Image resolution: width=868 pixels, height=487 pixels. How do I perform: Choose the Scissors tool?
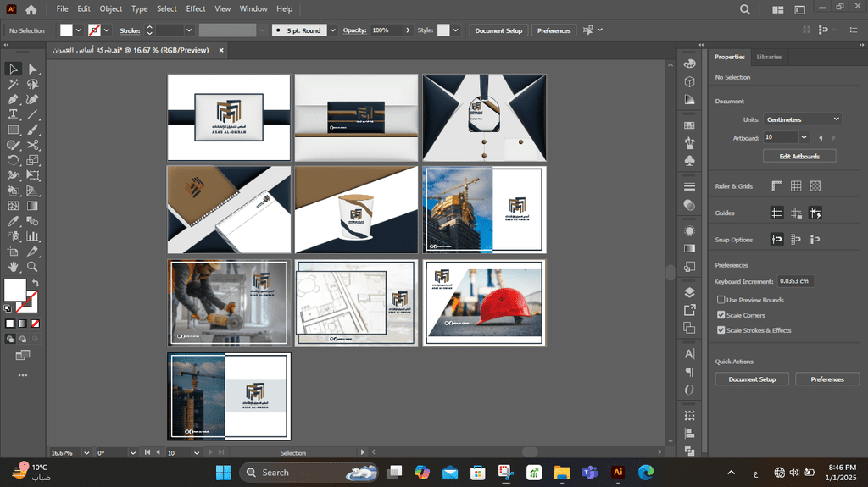(33, 145)
